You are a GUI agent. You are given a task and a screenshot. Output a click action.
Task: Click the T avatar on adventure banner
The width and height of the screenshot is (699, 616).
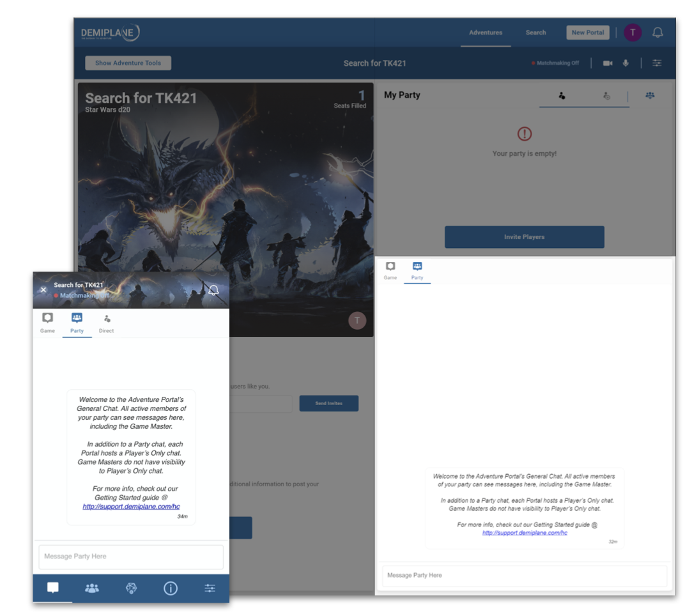[x=357, y=320]
